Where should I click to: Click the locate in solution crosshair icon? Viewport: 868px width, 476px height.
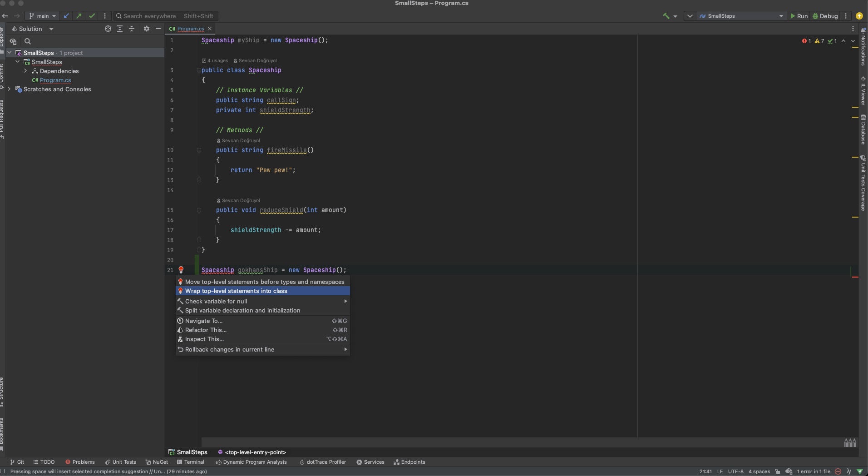(108, 29)
